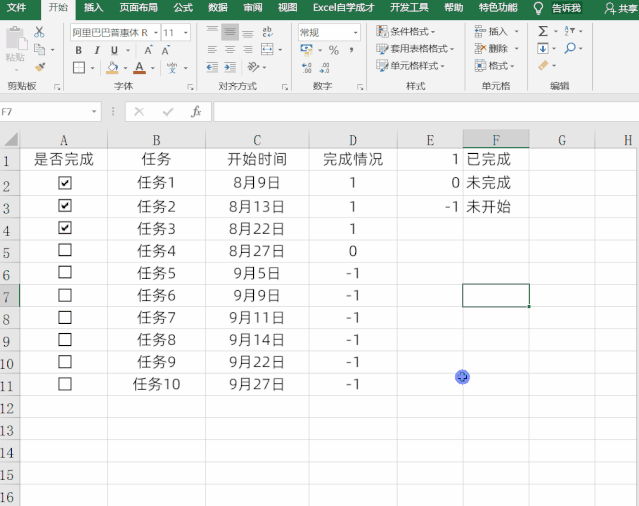
Task: Click the Select All corner triangle
Action: (10, 140)
